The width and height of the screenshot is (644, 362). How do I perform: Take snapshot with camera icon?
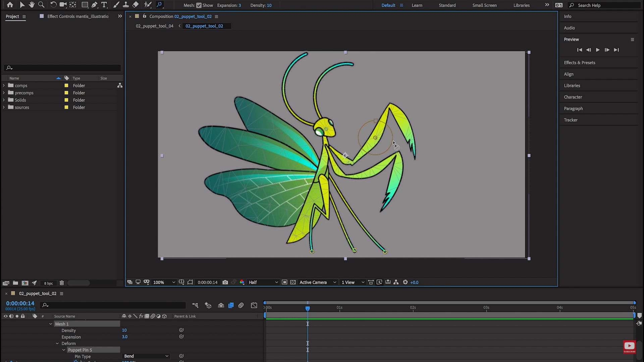225,282
